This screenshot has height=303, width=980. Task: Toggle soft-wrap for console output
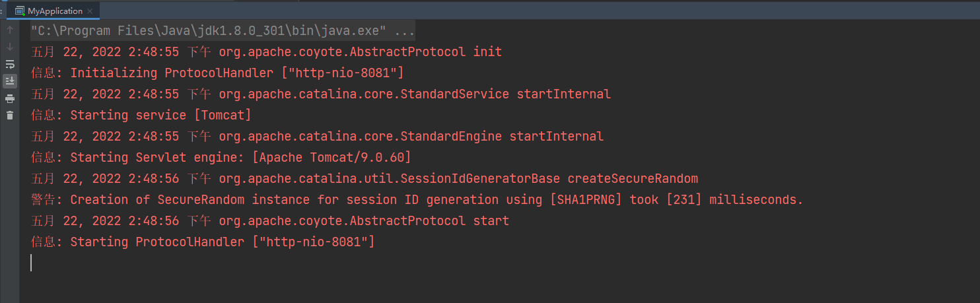click(10, 65)
